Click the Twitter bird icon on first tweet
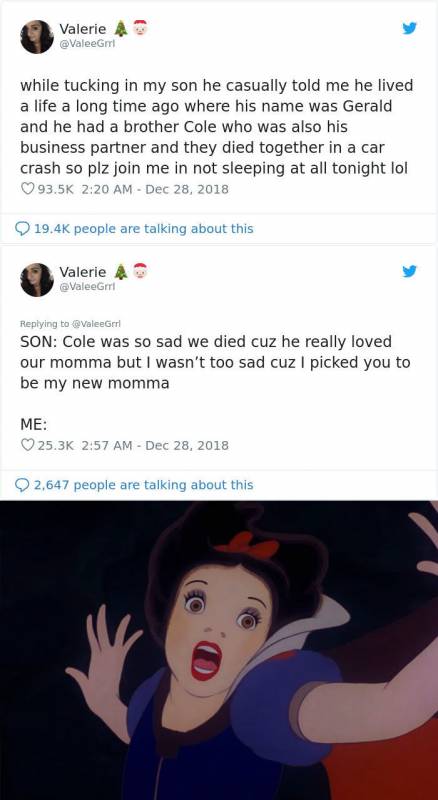438x800 pixels. pyautogui.click(x=409, y=29)
